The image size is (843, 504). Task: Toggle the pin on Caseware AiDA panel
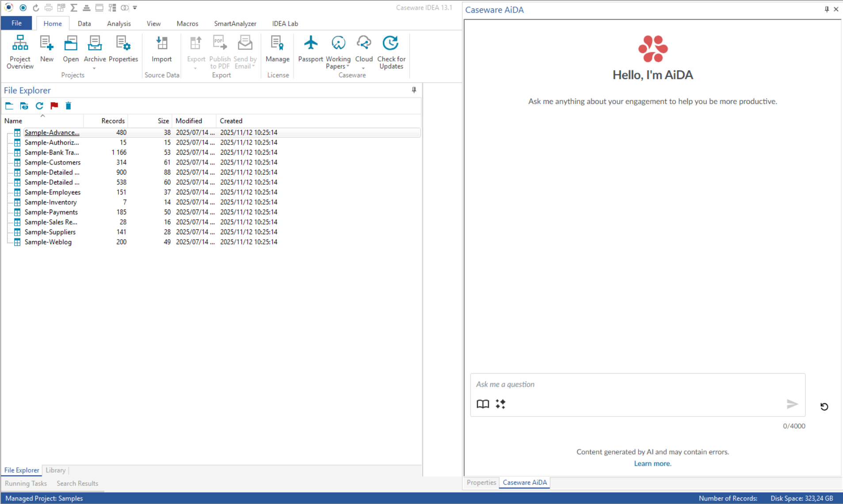(827, 9)
